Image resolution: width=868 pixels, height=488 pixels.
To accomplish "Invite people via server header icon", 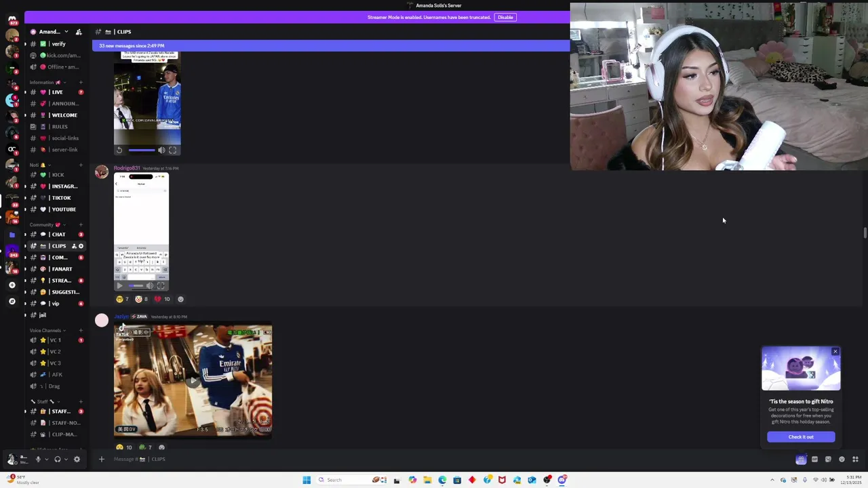I will 79,32.
